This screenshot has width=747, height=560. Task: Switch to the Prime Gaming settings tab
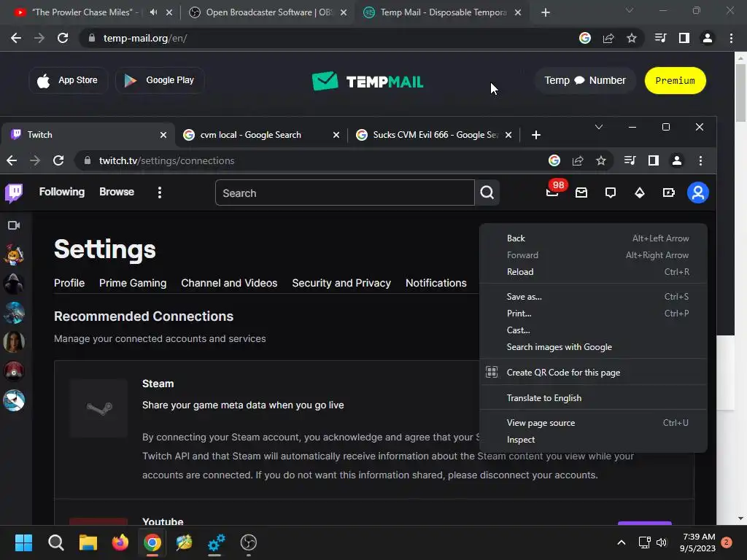click(x=133, y=283)
